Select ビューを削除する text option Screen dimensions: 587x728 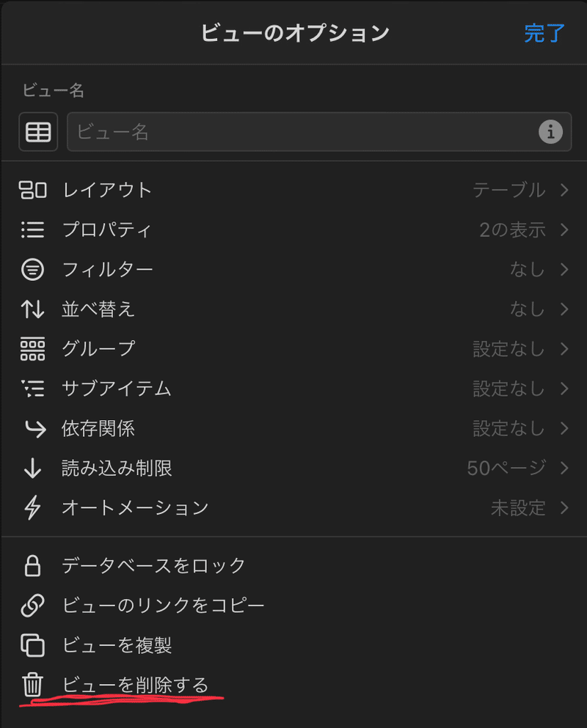pyautogui.click(x=135, y=685)
